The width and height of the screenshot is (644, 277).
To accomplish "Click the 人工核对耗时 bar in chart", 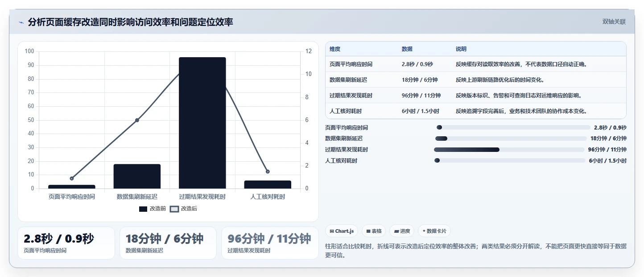I will pyautogui.click(x=268, y=185).
